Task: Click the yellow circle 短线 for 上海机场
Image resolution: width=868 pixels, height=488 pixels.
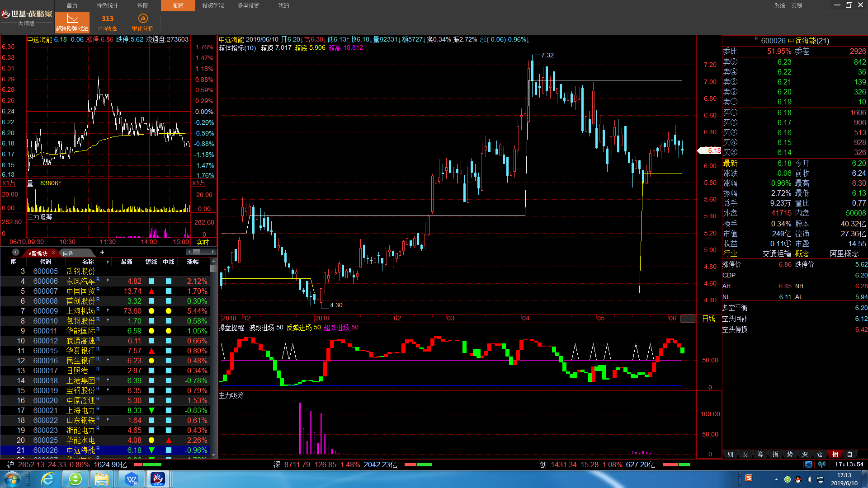Action: [151, 311]
